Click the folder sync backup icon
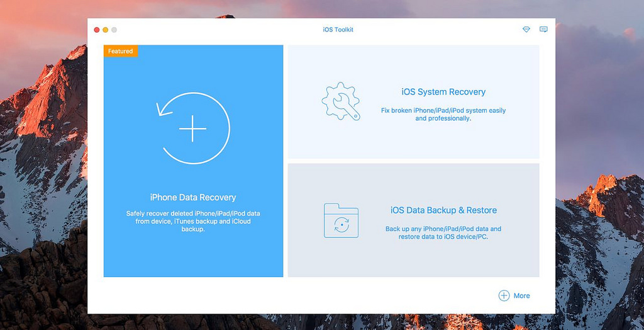Screen dimensions: 644x330 tap(341, 220)
